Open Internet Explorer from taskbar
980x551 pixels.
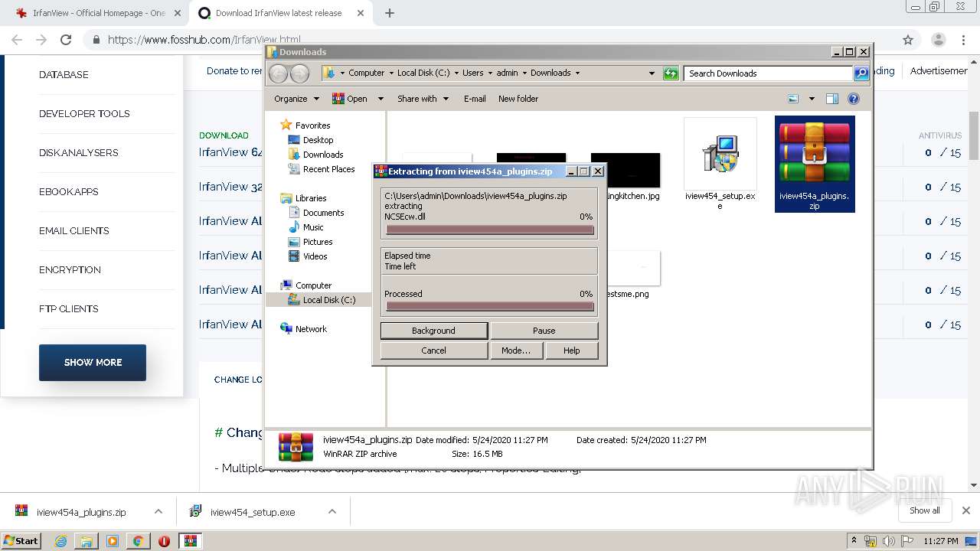(60, 541)
